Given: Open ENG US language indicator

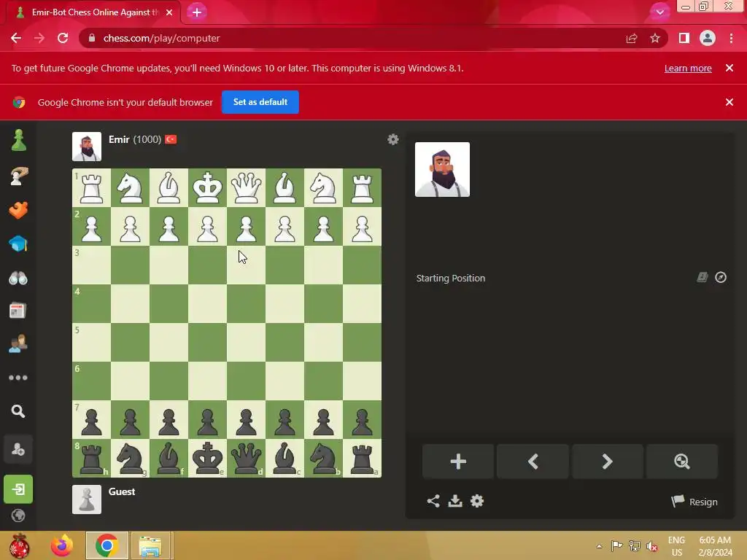Looking at the screenshot, I should [x=676, y=545].
